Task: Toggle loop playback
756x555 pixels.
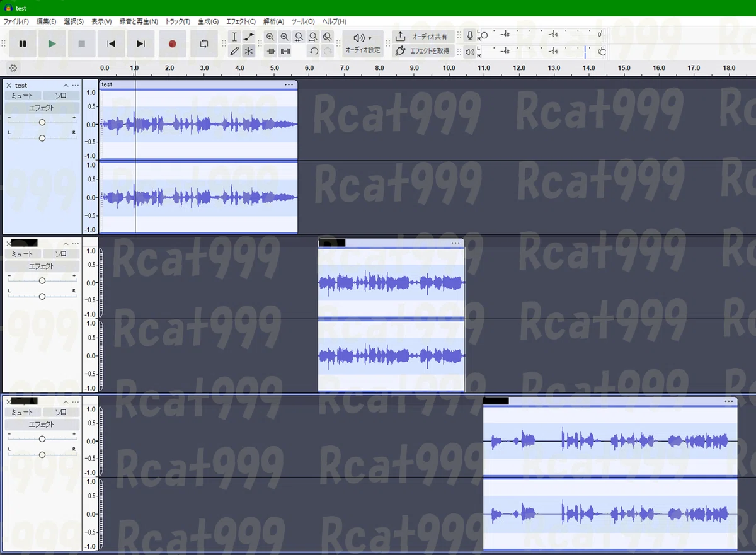Action: tap(203, 43)
